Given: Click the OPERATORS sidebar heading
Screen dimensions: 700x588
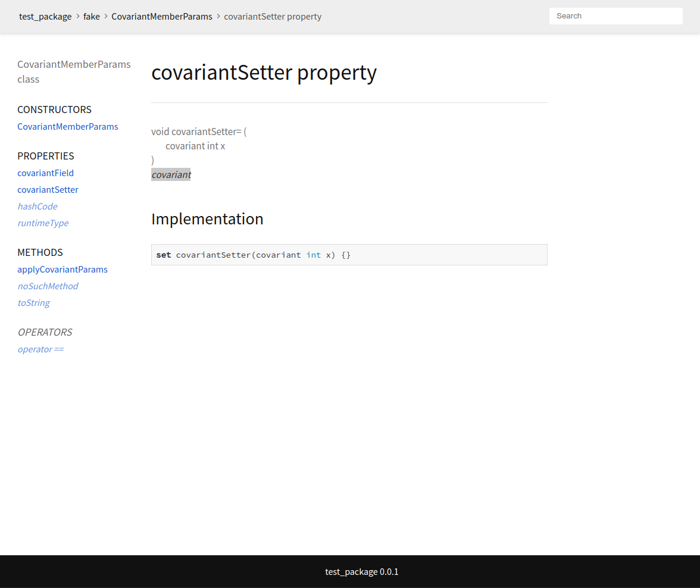Looking at the screenshot, I should [45, 332].
